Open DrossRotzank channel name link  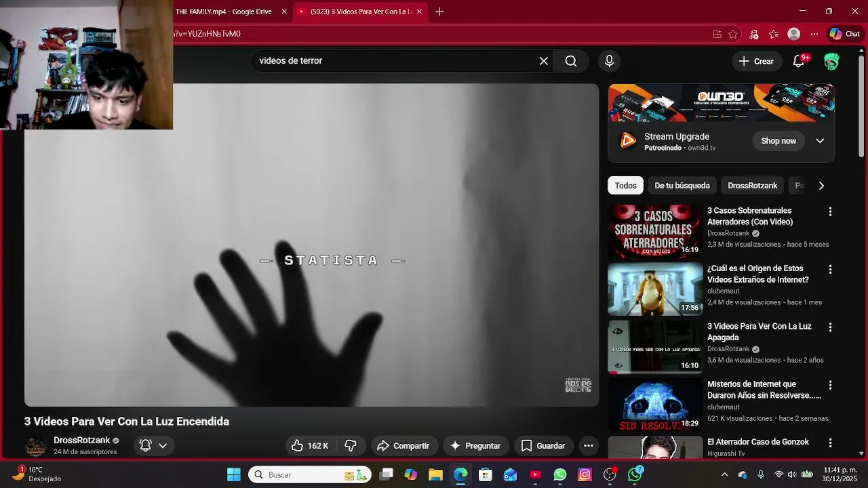tap(81, 441)
